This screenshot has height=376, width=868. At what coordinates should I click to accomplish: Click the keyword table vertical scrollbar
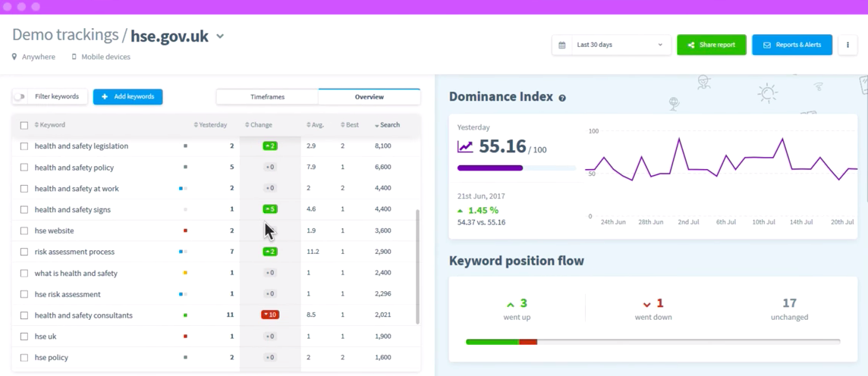point(418,267)
